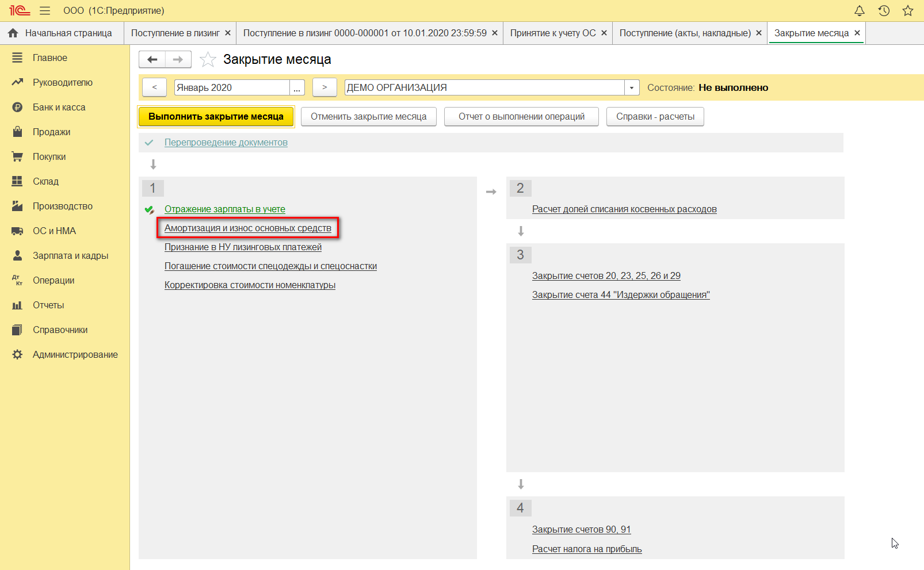Open the Администрирование section

point(75,355)
